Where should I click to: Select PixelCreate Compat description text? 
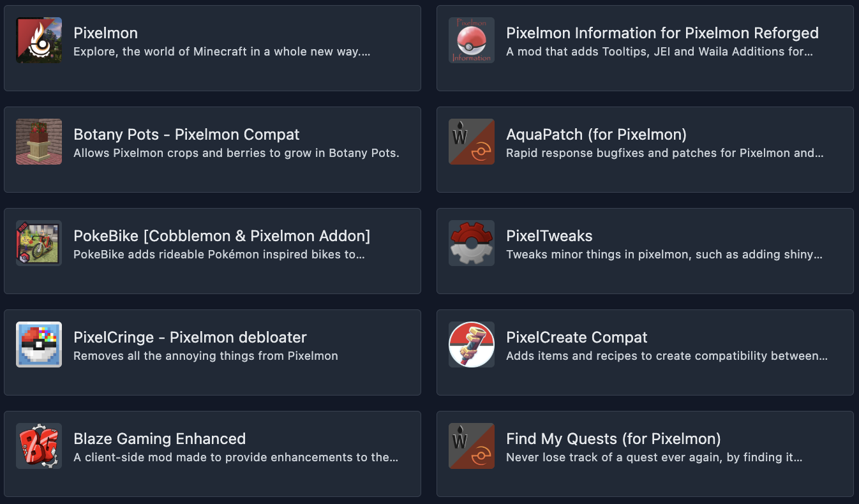(666, 356)
